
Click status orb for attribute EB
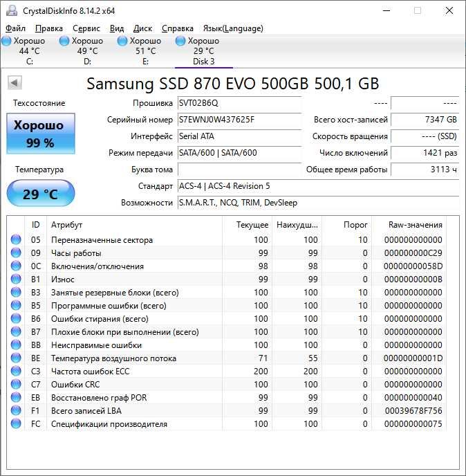[x=16, y=397]
